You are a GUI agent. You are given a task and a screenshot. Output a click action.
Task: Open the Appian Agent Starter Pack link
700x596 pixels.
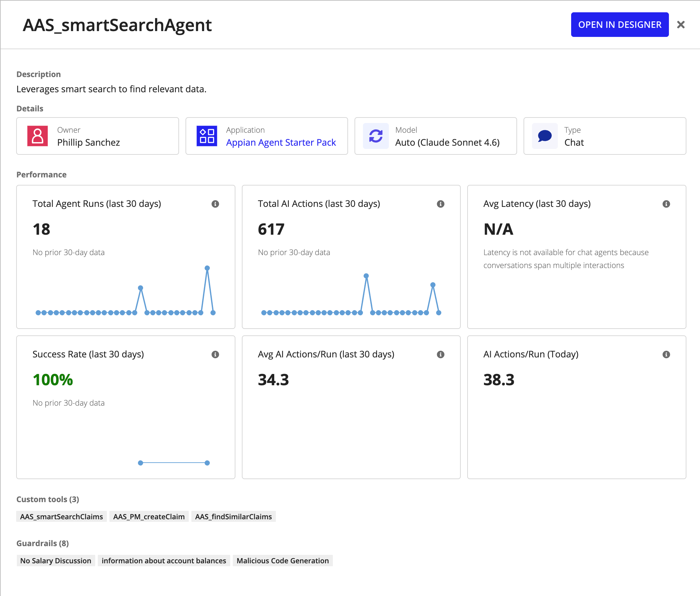click(x=281, y=142)
